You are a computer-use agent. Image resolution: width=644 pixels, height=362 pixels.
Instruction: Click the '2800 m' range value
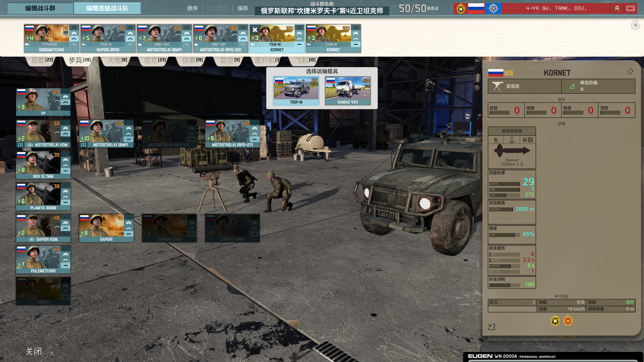(x=525, y=209)
